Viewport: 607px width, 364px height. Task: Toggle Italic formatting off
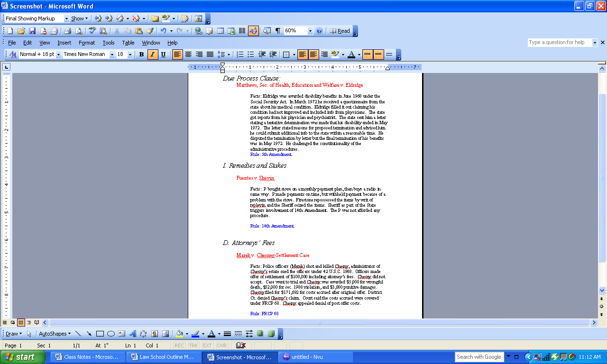coord(152,55)
